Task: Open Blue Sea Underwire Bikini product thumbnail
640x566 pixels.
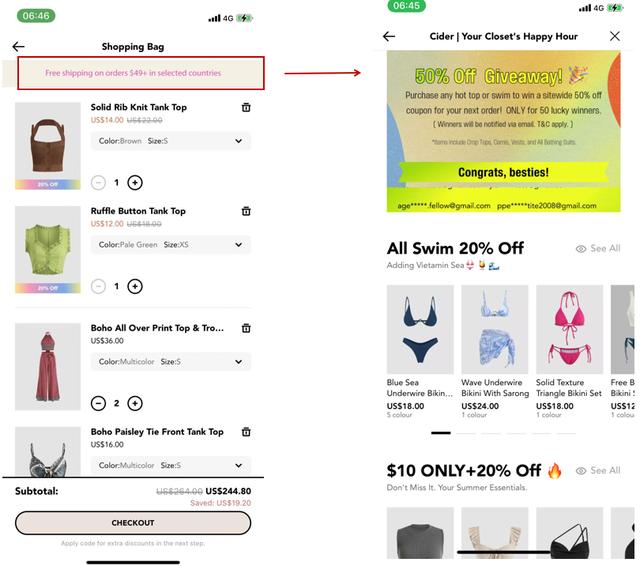Action: coord(420,329)
